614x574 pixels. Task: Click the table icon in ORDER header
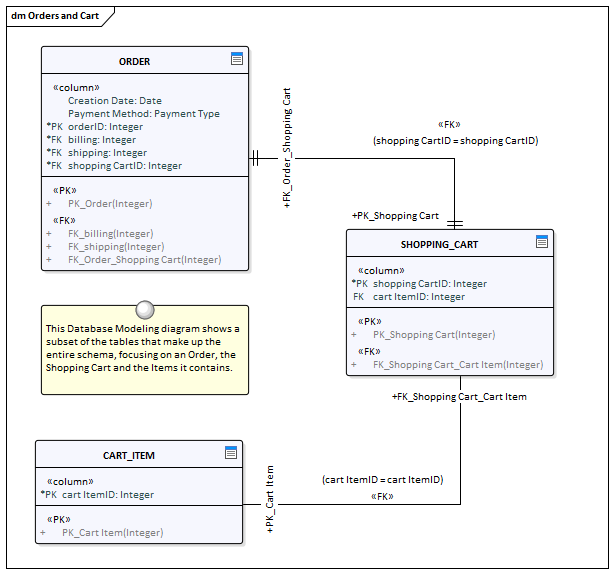pos(237,59)
